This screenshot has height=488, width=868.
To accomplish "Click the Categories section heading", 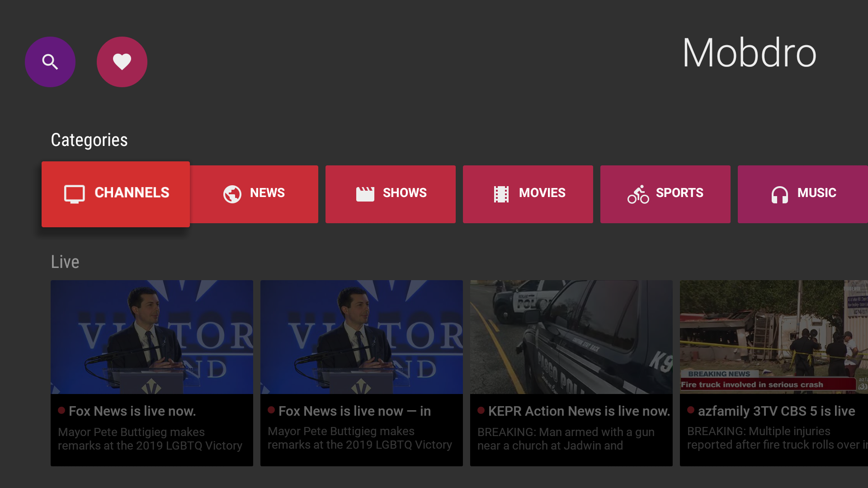I will pyautogui.click(x=89, y=140).
